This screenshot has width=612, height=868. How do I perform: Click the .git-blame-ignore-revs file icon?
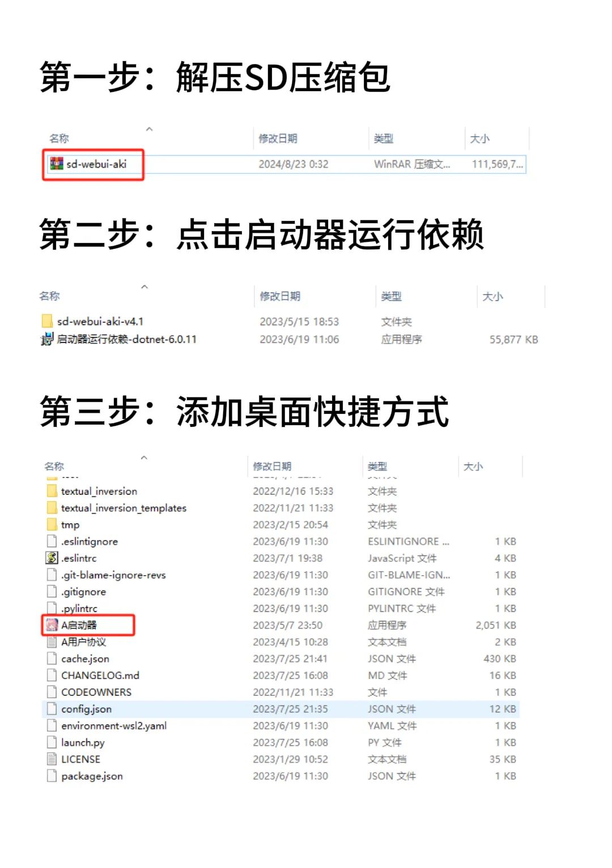coord(52,575)
